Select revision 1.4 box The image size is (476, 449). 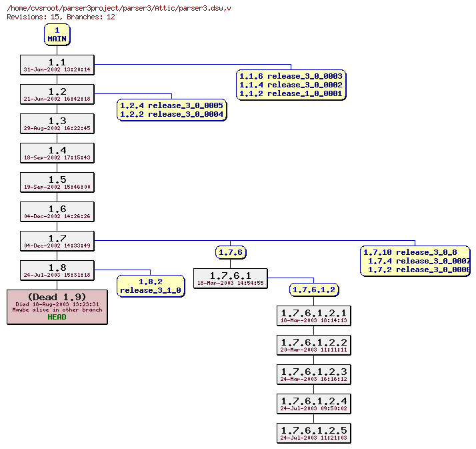57,153
